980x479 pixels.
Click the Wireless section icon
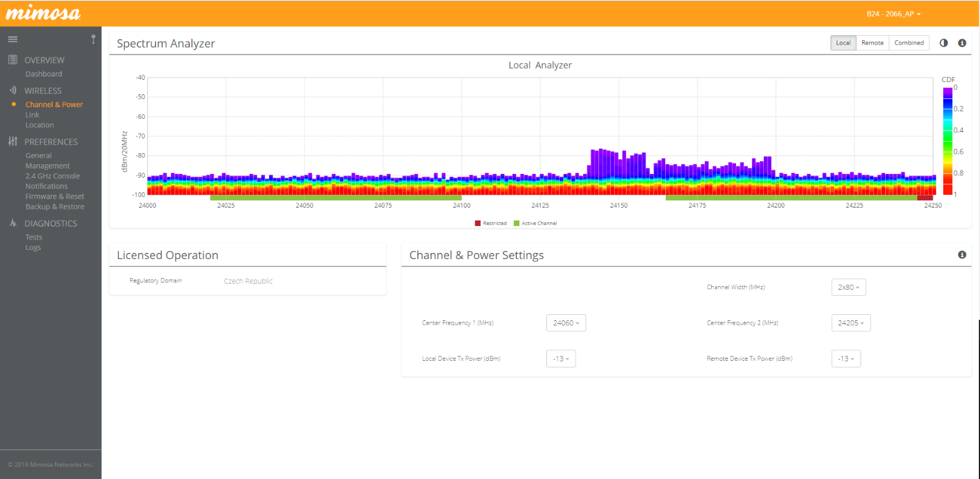click(13, 90)
